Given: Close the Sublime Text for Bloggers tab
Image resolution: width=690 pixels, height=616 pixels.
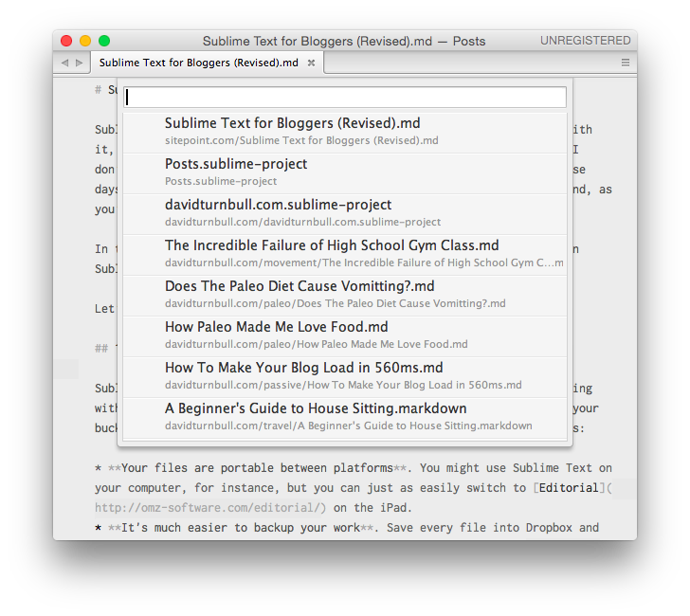Looking at the screenshot, I should (x=311, y=63).
